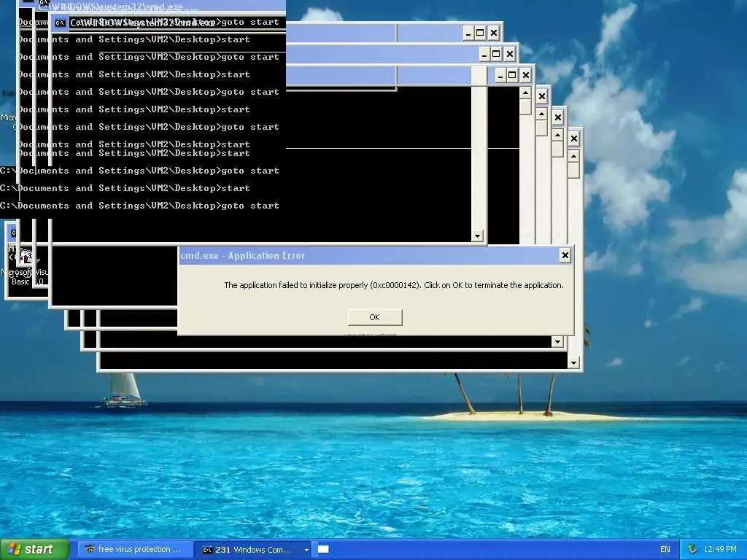Open the EN language indicator
The image size is (747, 560).
point(665,549)
